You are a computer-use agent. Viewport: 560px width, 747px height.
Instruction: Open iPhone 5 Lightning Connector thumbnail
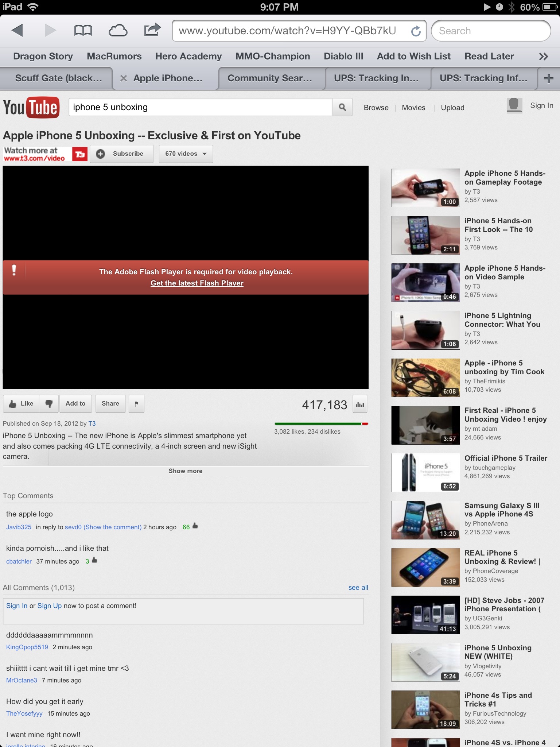click(x=425, y=330)
